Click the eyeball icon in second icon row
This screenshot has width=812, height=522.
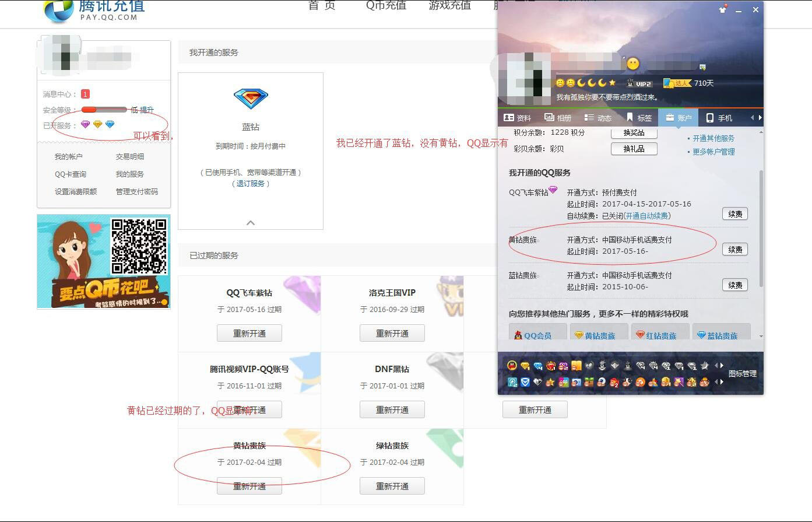(x=602, y=382)
